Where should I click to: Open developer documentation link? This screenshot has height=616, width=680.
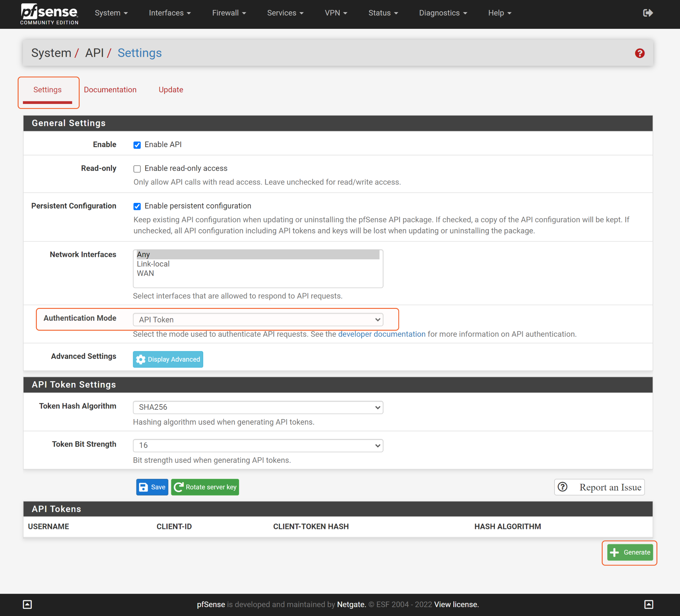[382, 334]
